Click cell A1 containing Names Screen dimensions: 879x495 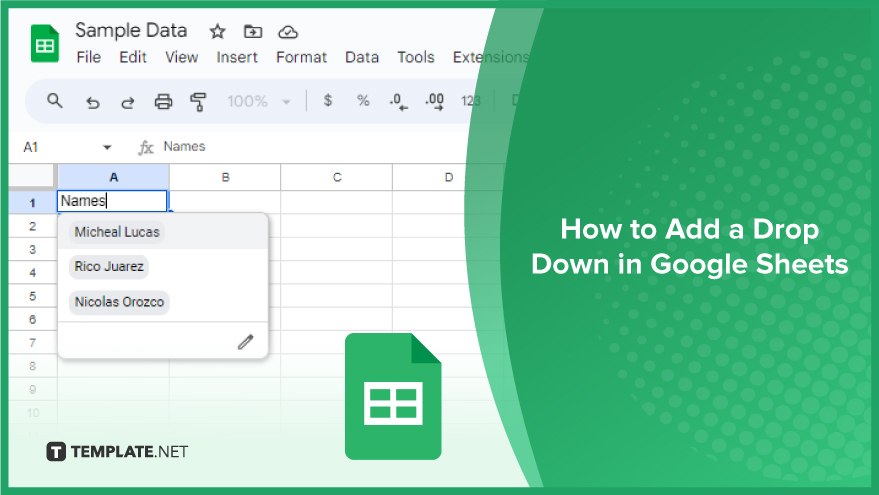click(x=113, y=201)
